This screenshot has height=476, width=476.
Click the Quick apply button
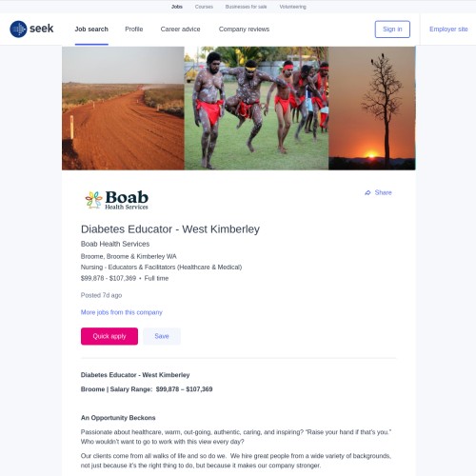point(109,336)
